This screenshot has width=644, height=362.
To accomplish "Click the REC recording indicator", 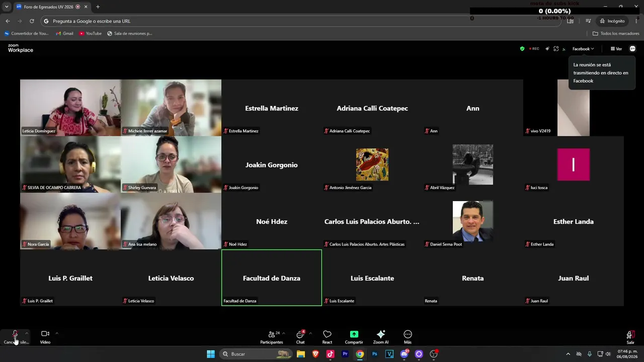I will pyautogui.click(x=534, y=49).
